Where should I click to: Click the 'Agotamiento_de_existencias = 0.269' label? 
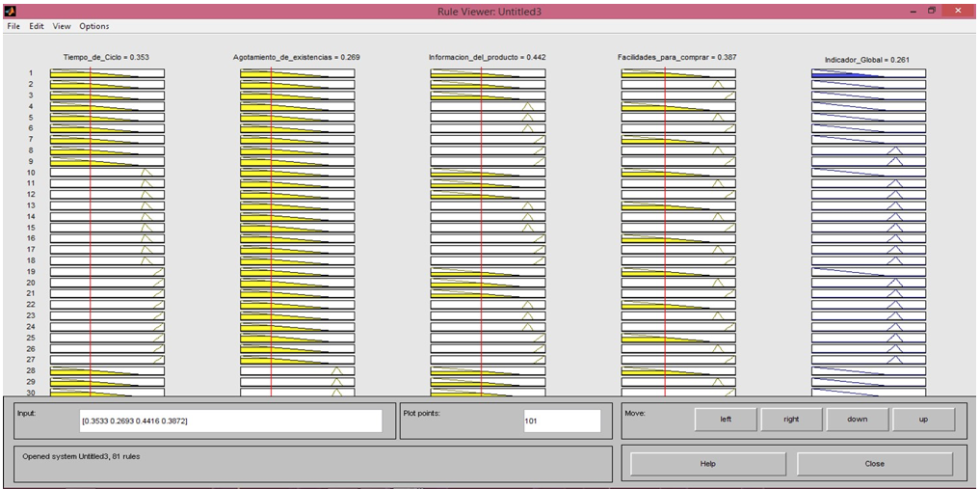[296, 57]
